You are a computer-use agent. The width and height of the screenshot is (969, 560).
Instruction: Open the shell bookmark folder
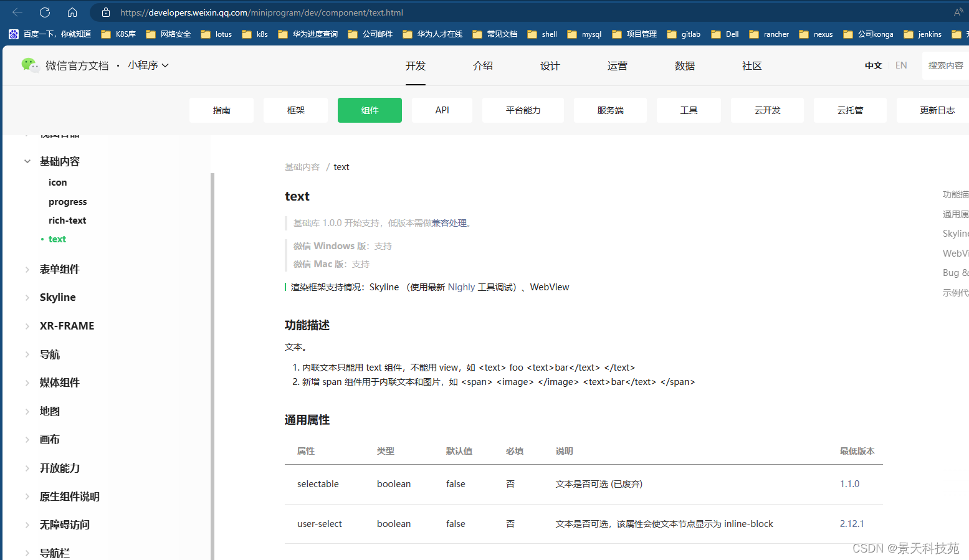click(542, 34)
